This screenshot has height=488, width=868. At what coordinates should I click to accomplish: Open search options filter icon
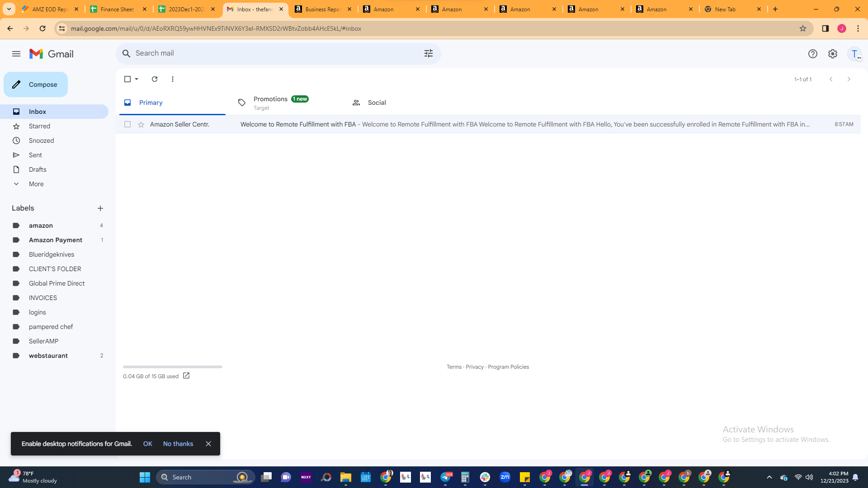tap(429, 53)
